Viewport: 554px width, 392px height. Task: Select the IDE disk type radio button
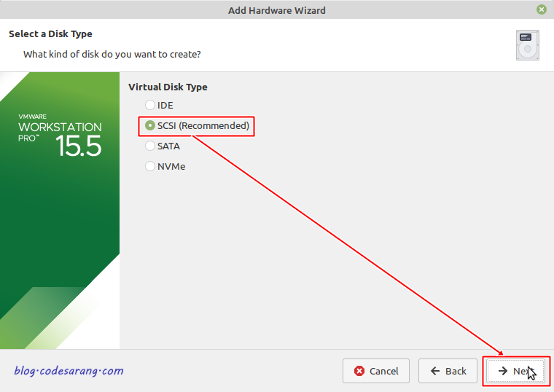coord(150,105)
